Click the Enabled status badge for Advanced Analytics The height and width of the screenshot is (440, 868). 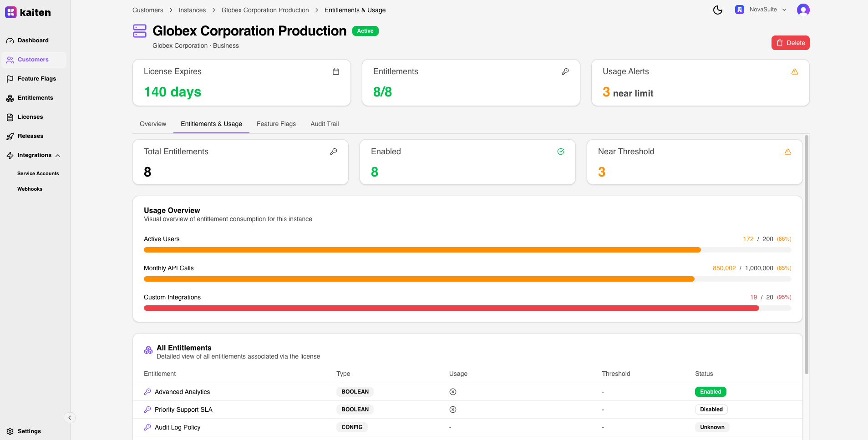tap(710, 392)
